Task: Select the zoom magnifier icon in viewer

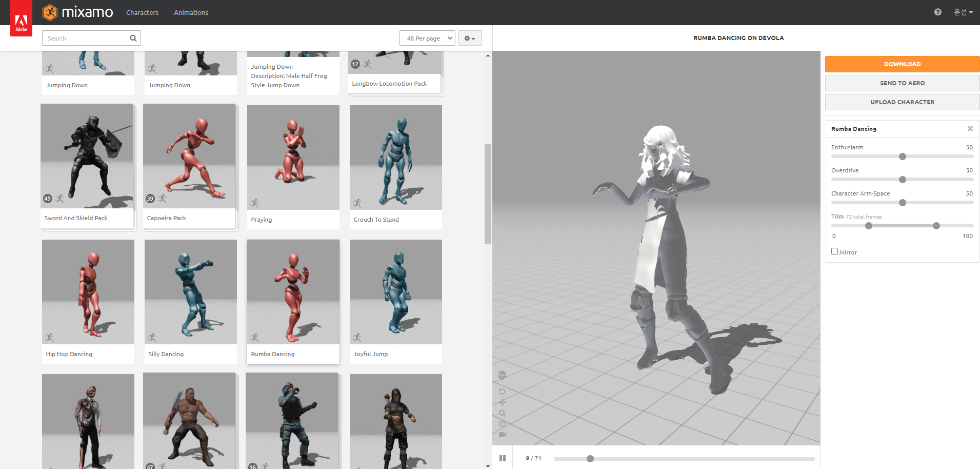Action: click(x=502, y=413)
